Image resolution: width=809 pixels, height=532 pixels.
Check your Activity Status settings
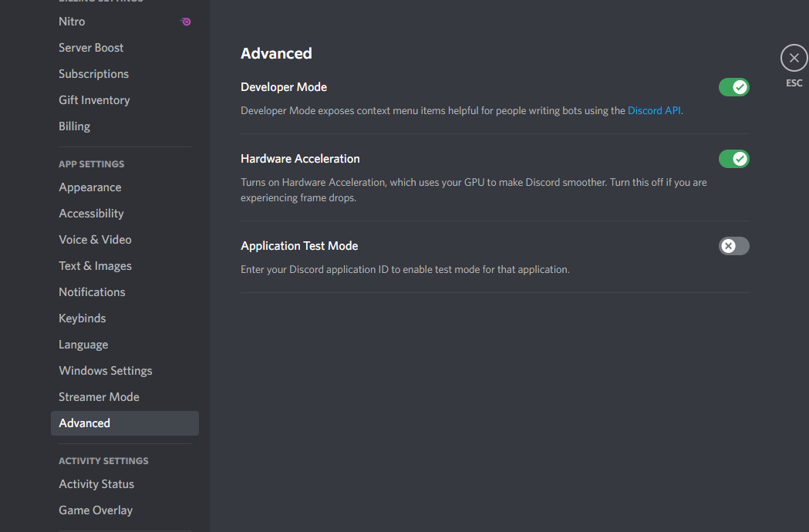96,483
